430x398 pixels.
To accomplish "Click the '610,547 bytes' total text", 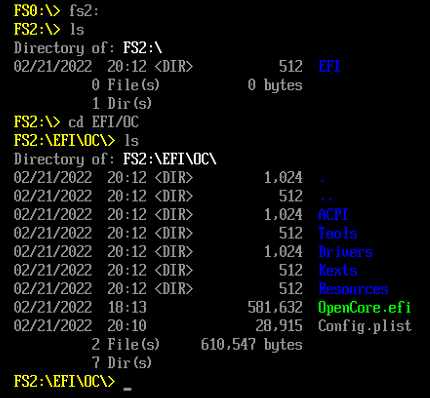I will pyautogui.click(x=252, y=344).
